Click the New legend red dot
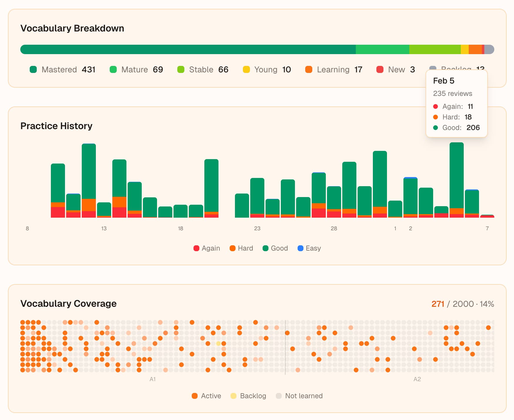 click(380, 69)
